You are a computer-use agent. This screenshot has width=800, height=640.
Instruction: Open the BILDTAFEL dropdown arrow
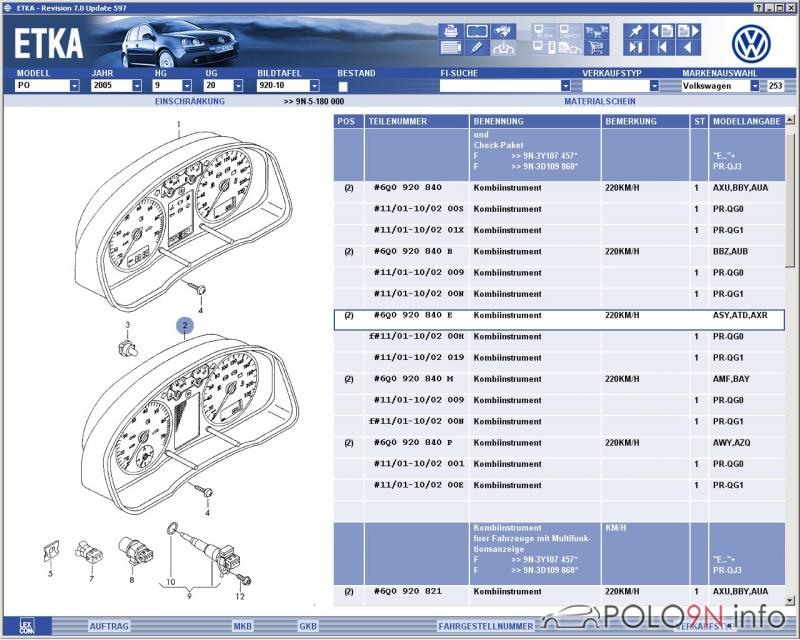tap(315, 86)
